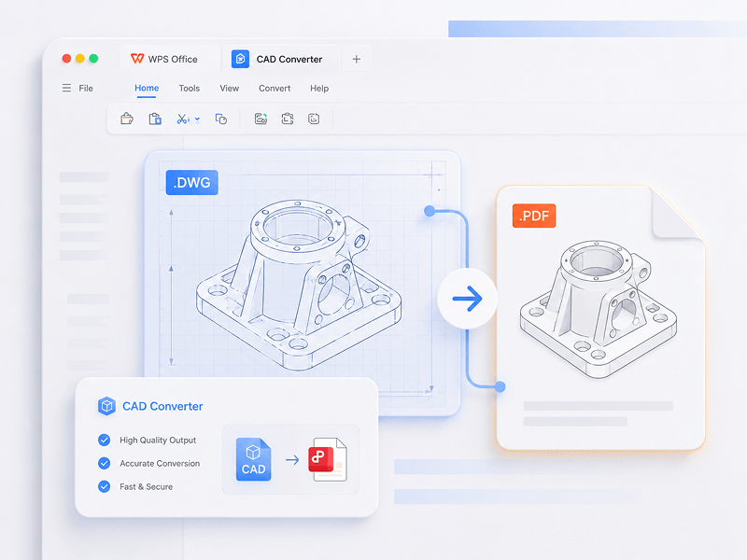Open the Convert tab
747x560 pixels.
tap(275, 88)
